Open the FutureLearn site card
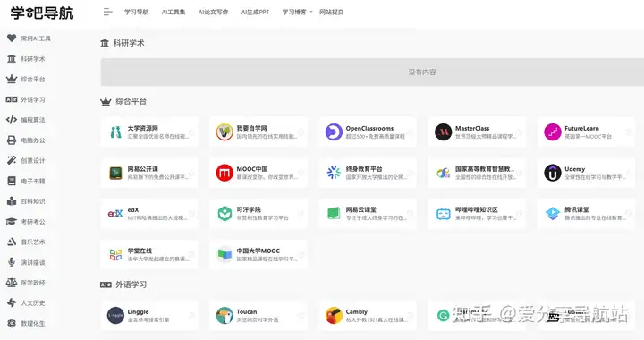This screenshot has height=340, width=644. (586, 132)
